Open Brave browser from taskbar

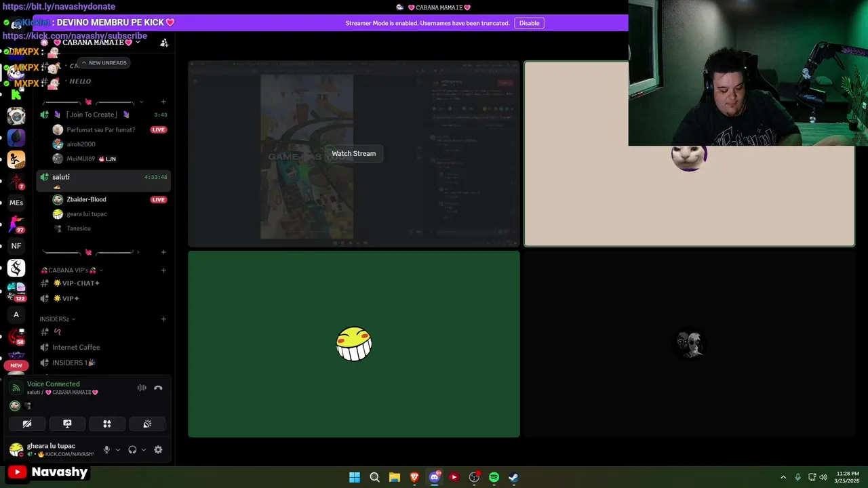[414, 477]
